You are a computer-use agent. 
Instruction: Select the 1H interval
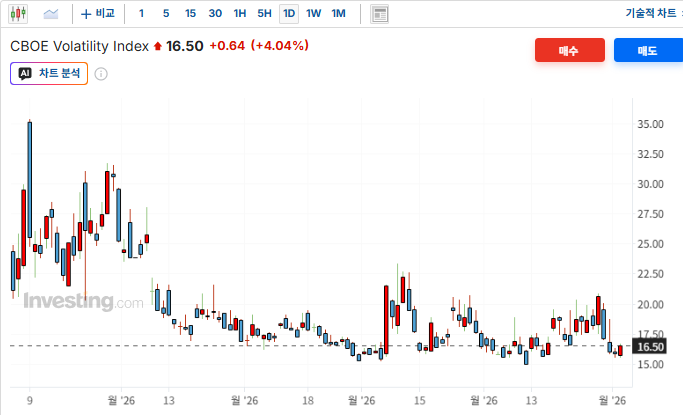[x=240, y=13]
